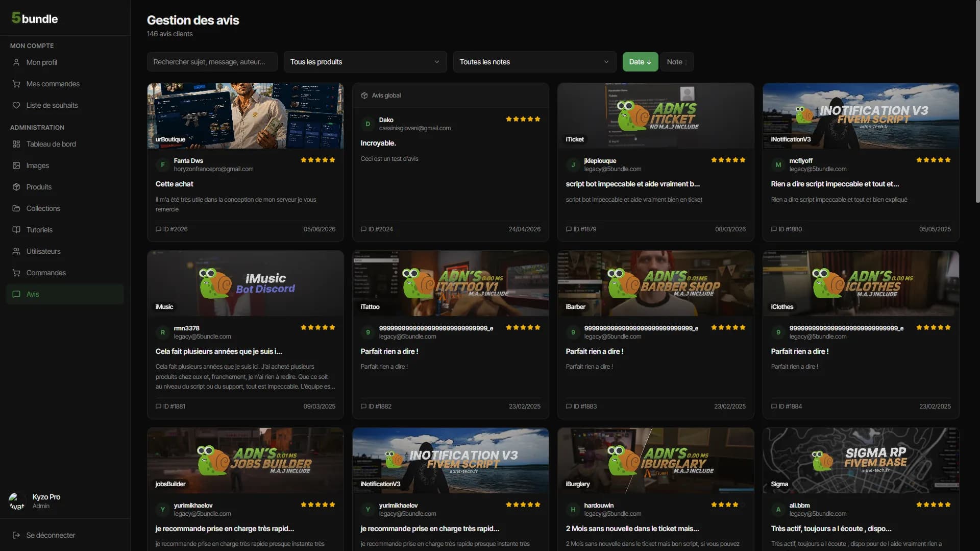The width and height of the screenshot is (980, 551).
Task: Open the Tutoriels section link
Action: [x=65, y=230]
